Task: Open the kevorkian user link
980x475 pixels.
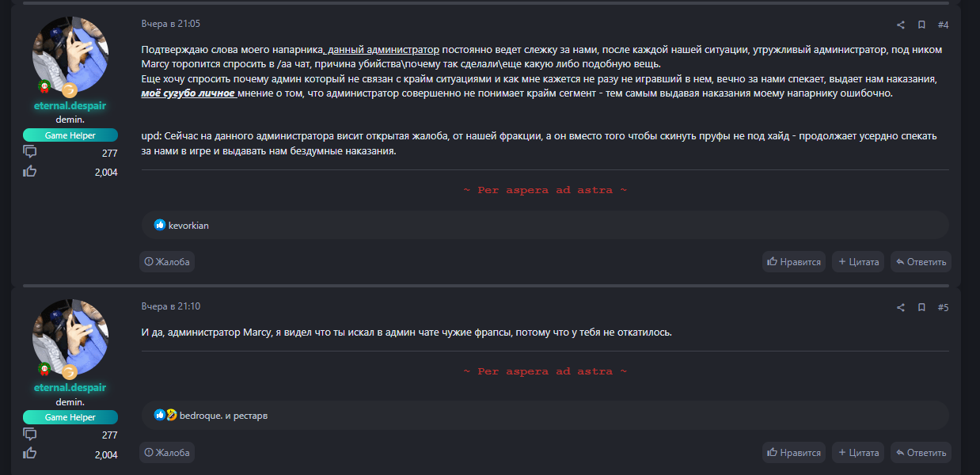Action: [188, 226]
